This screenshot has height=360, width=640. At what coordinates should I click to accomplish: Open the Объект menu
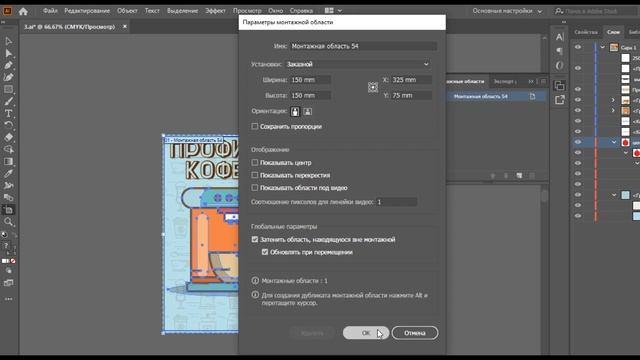point(127,11)
